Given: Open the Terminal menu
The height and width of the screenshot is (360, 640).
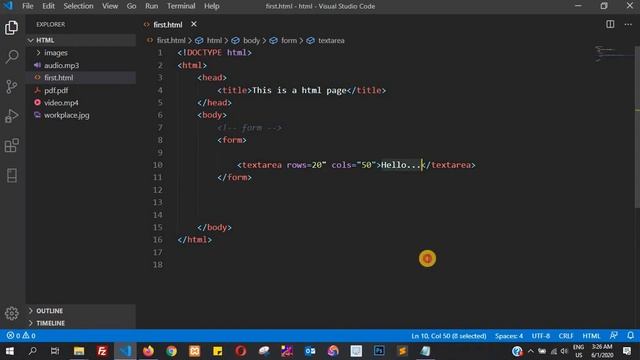Looking at the screenshot, I should 181,6.
